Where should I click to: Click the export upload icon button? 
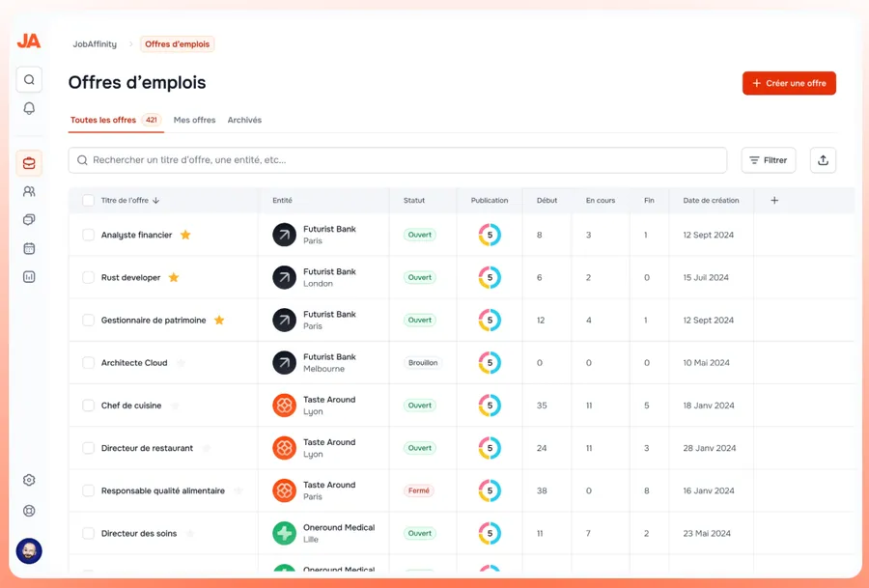[x=823, y=160]
